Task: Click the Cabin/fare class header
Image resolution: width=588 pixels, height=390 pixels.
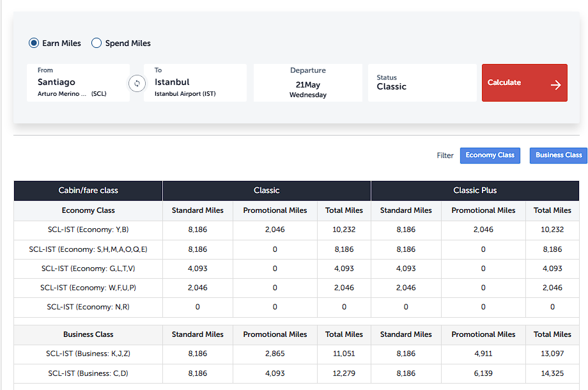Action: coord(88,191)
